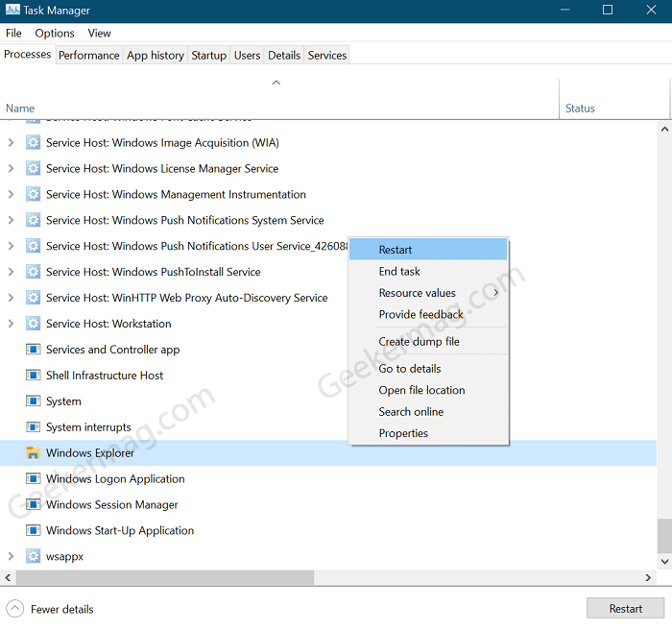The height and width of the screenshot is (631, 672).
Task: Click the wsappx gear icon
Action: [33, 556]
